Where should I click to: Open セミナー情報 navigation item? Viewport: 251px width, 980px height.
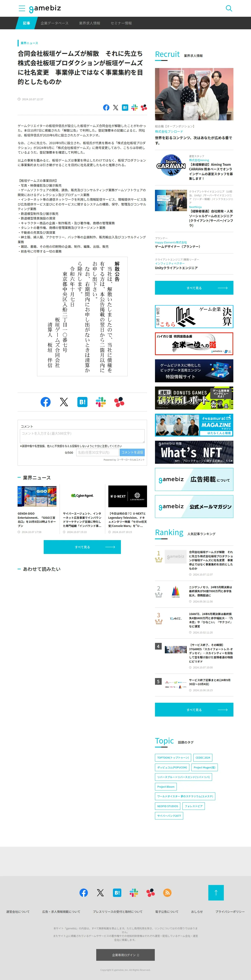121,23
